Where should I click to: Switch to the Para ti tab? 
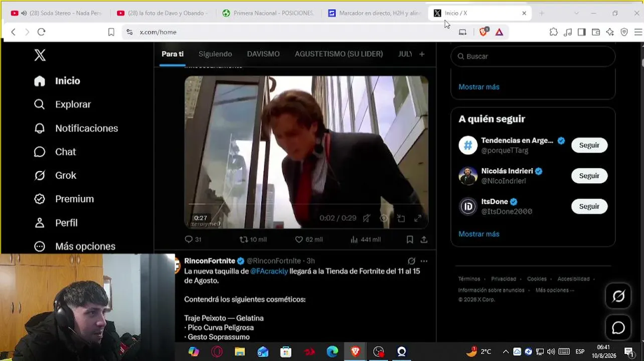pyautogui.click(x=173, y=54)
